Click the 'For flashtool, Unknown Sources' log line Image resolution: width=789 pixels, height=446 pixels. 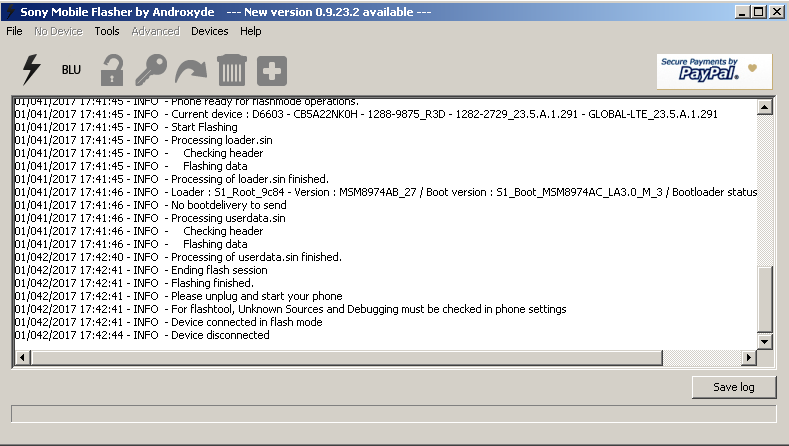[290, 309]
